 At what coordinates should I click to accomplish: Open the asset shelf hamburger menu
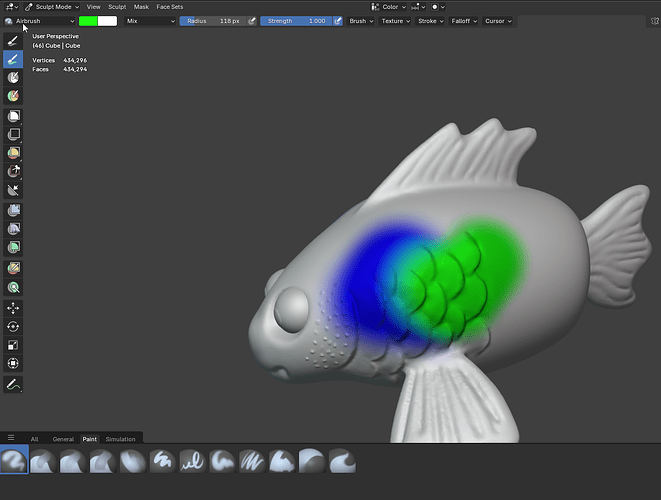(x=11, y=438)
